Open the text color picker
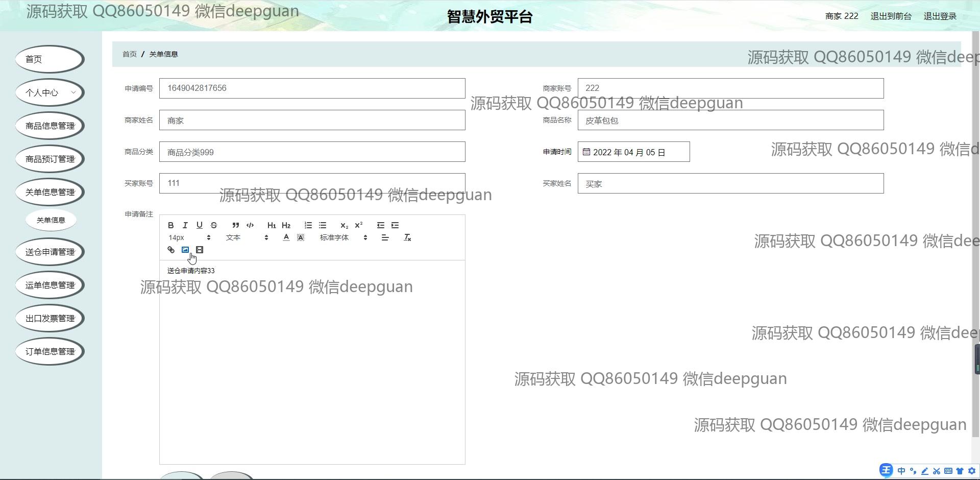The width and height of the screenshot is (980, 480). [286, 237]
